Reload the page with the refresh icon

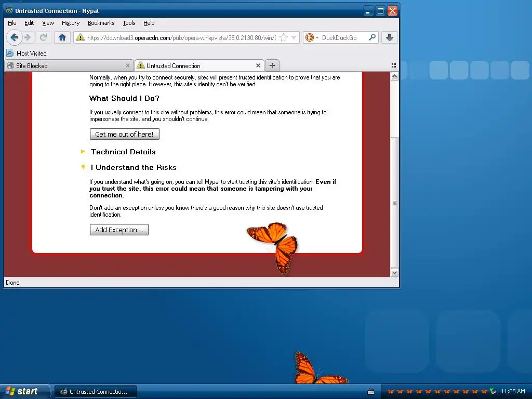(43, 37)
